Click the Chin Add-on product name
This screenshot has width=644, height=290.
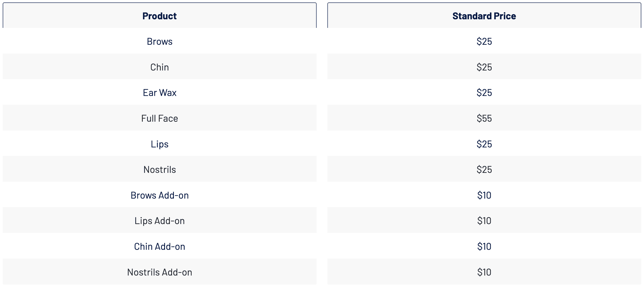coord(160,246)
